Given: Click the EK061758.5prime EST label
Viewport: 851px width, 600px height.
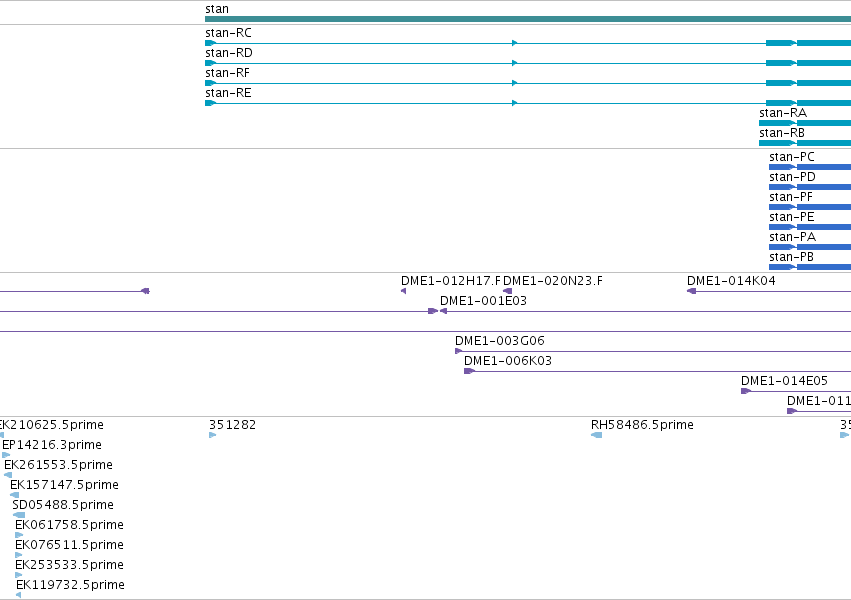Looking at the screenshot, I should (x=69, y=525).
